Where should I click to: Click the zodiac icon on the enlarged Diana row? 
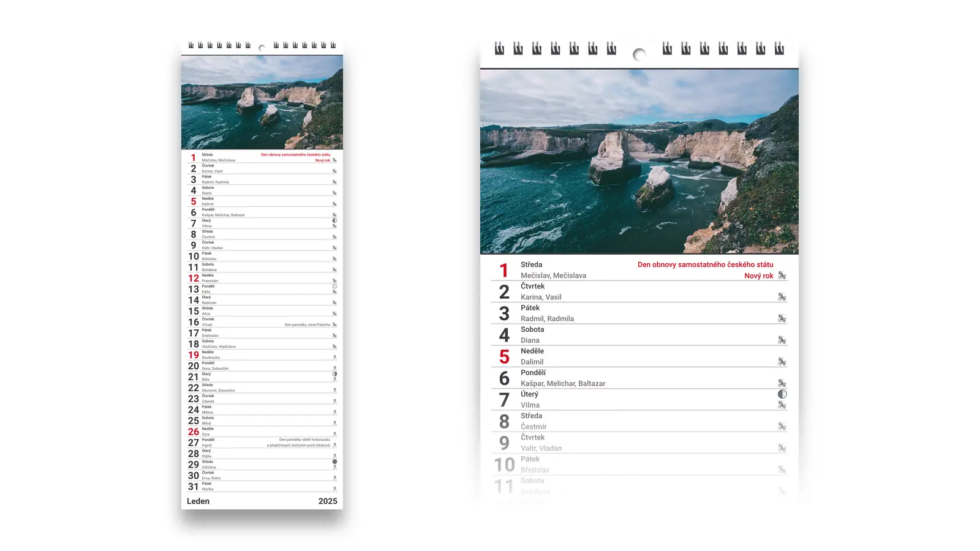782,340
